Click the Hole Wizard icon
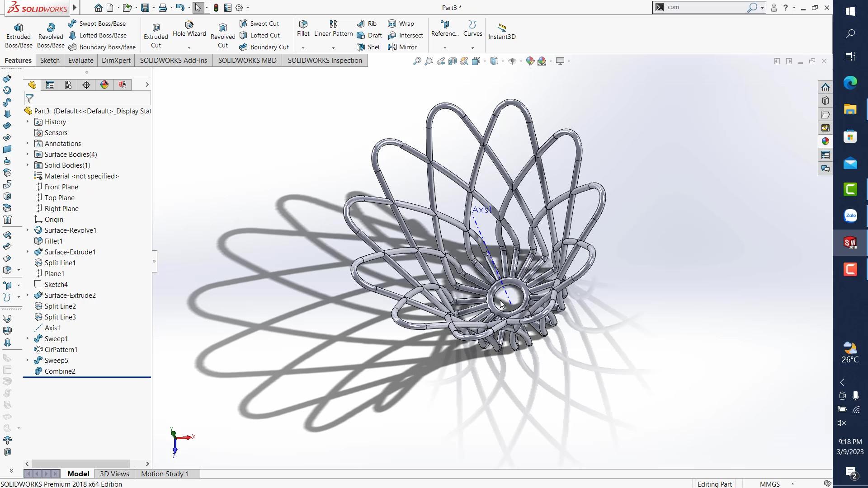Screen dimensions: 868x488 (189, 25)
